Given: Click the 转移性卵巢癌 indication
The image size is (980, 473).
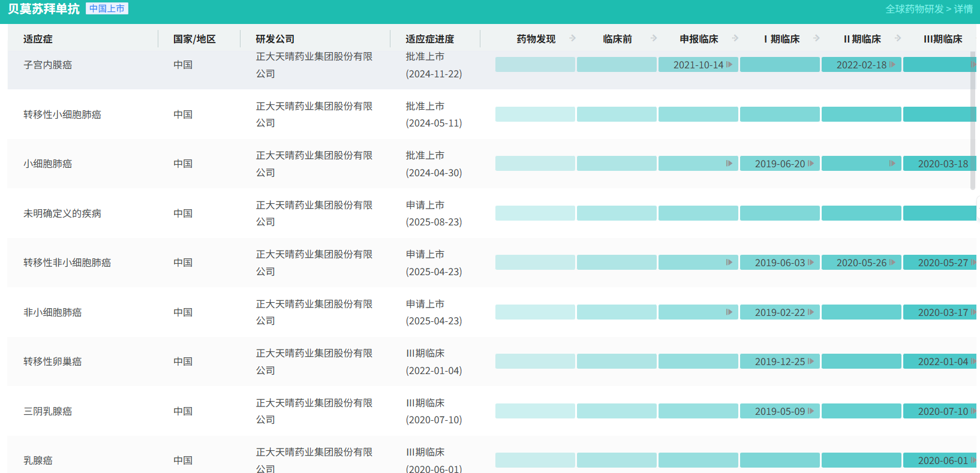Looking at the screenshot, I should click(52, 361).
